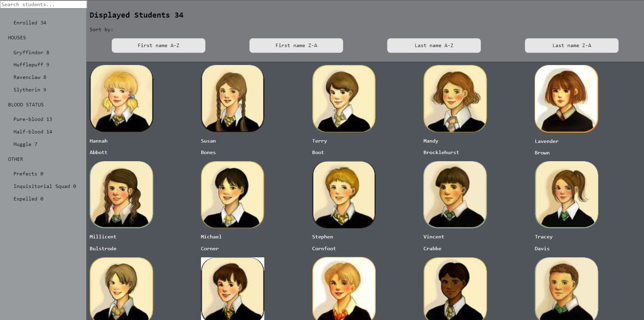Viewport: 644px width, 320px height.
Task: Sort students by First name A-Z
Action: [x=158, y=45]
